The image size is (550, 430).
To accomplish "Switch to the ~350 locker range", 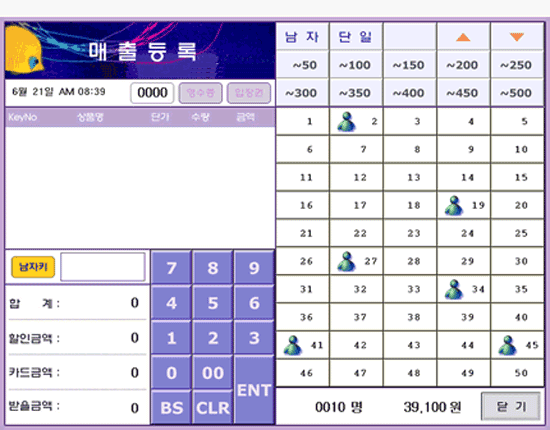I will coord(356,93).
